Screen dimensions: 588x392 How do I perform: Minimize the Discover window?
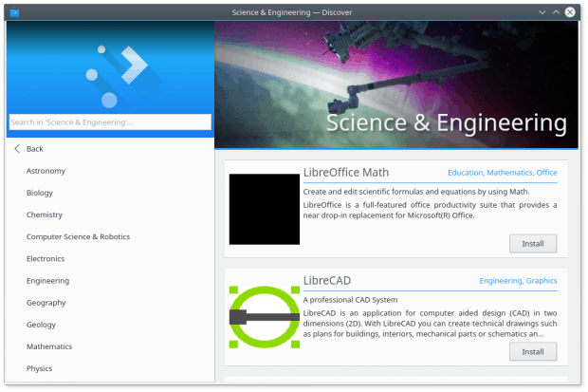click(542, 12)
